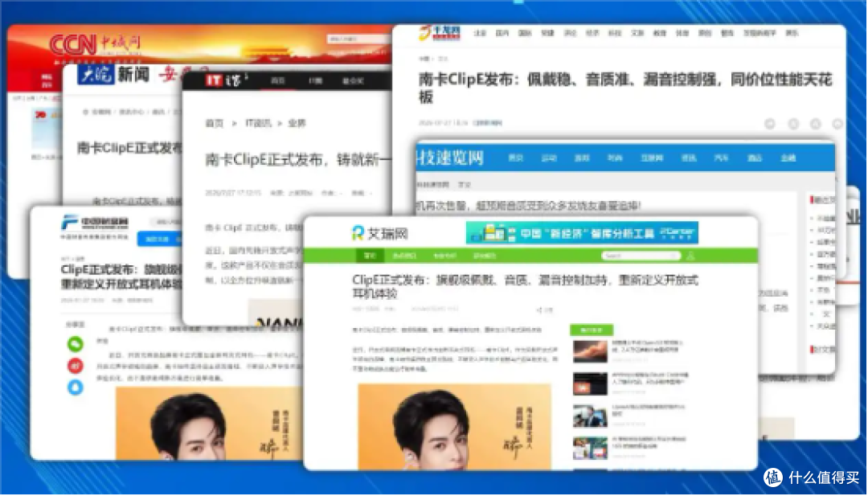Click green sidebar heading button in 艾瑞网

click(x=592, y=330)
